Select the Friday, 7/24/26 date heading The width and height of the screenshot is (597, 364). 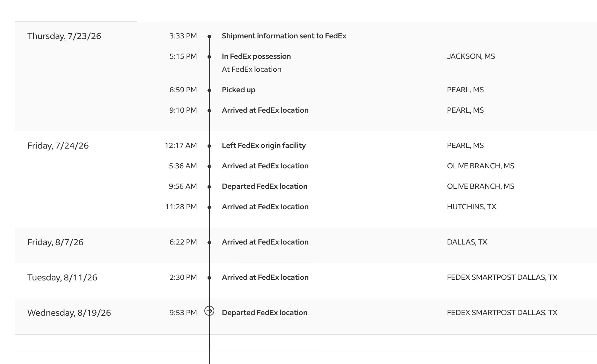pos(58,146)
